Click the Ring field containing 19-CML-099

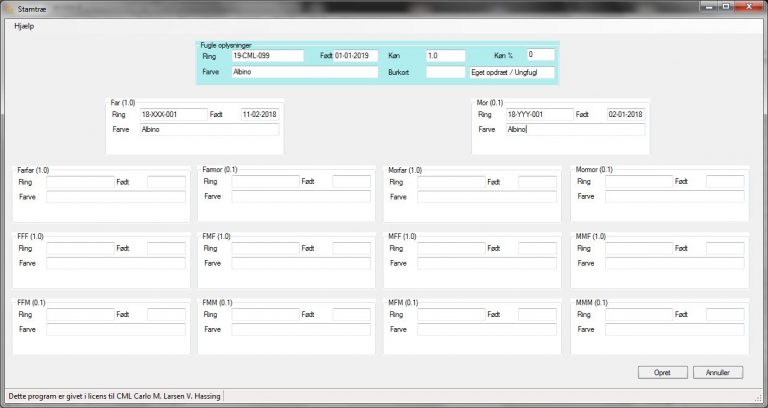[268, 56]
